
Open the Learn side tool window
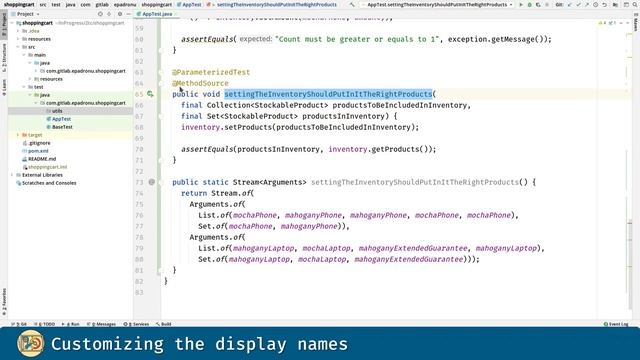pyautogui.click(x=4, y=87)
